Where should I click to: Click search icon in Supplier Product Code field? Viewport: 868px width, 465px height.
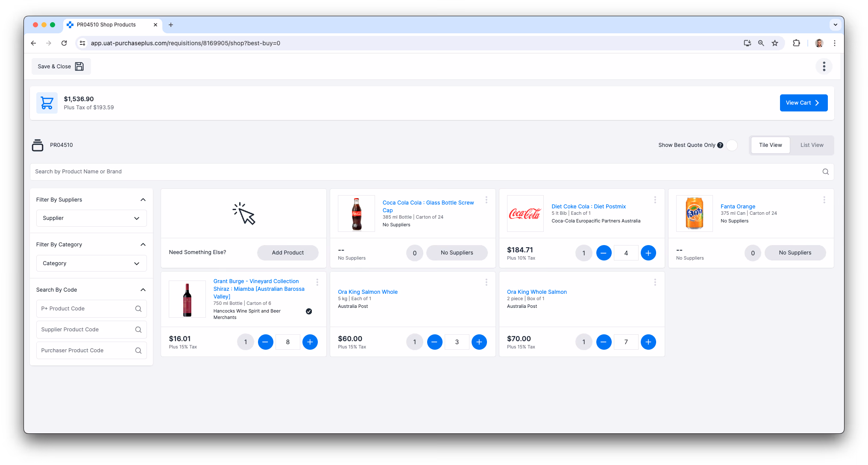pyautogui.click(x=138, y=330)
